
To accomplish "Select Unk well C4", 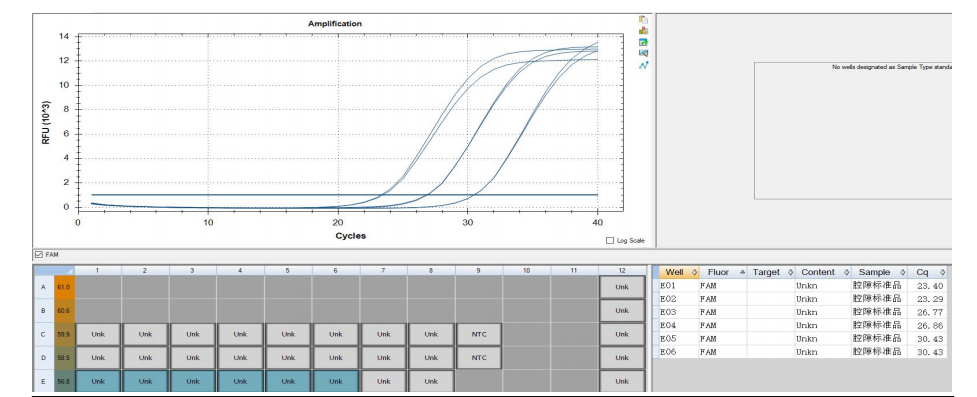I will click(241, 334).
